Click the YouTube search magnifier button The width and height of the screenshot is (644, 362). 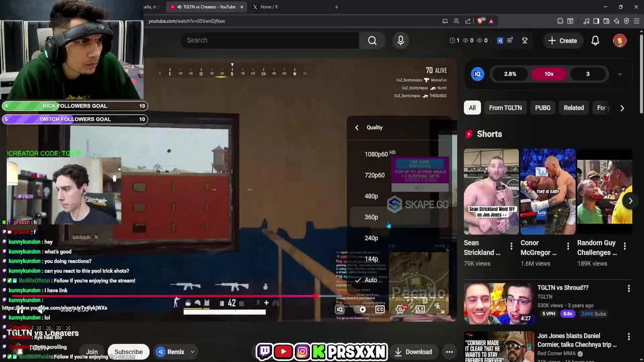(x=372, y=40)
